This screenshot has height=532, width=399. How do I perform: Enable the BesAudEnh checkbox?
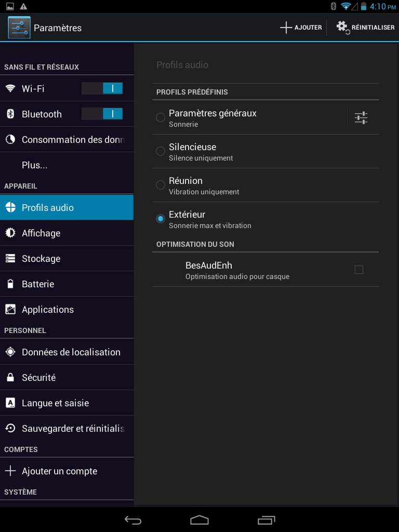(x=358, y=270)
